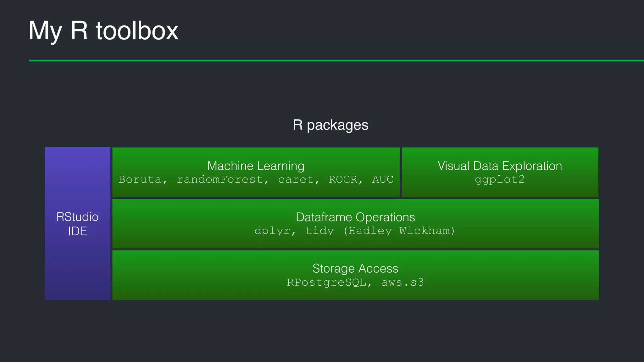This screenshot has height=362, width=644.
Task: Click the word 'IDE' in purple block
Action: 77,232
